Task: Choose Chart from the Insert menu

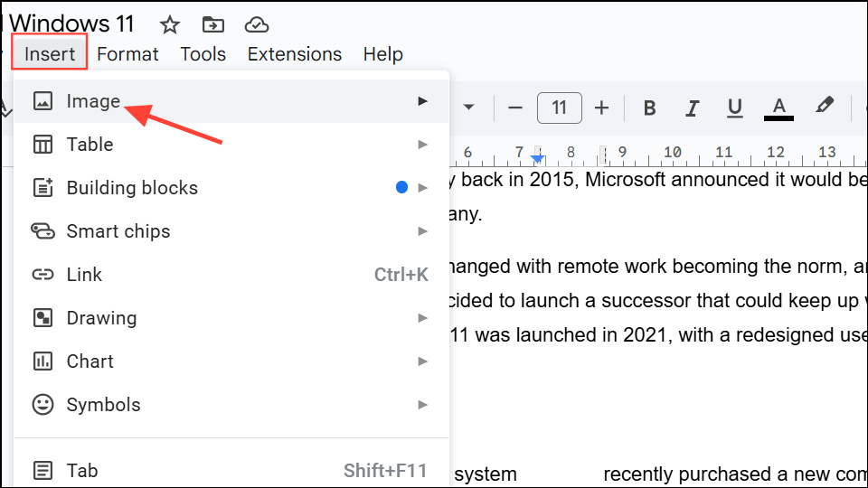Action: coord(231,361)
